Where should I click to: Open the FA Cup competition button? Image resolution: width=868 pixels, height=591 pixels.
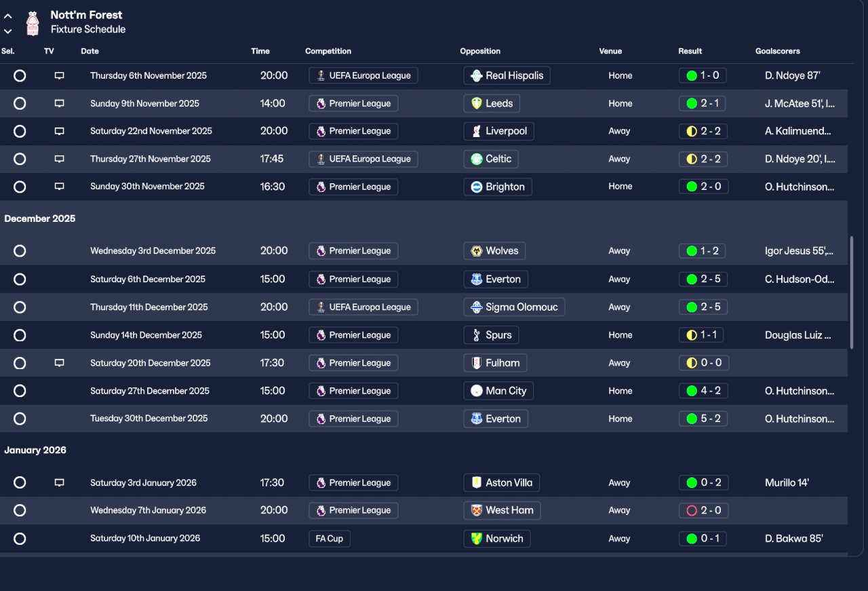(x=330, y=539)
